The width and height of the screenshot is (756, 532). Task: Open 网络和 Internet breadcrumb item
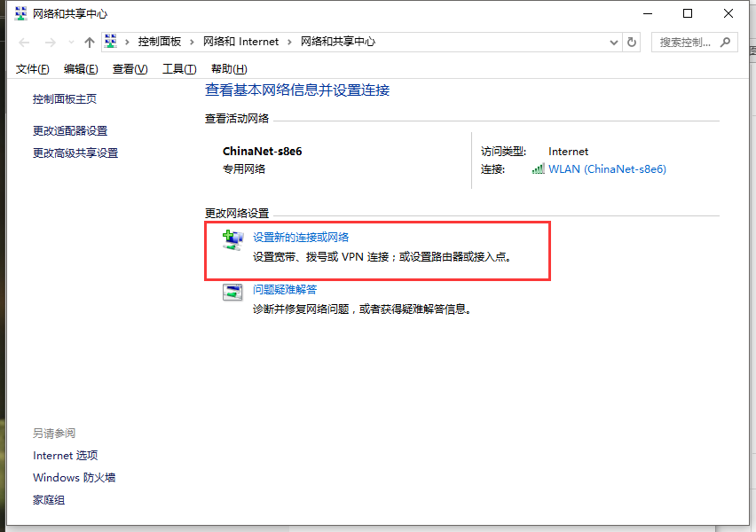pyautogui.click(x=240, y=42)
